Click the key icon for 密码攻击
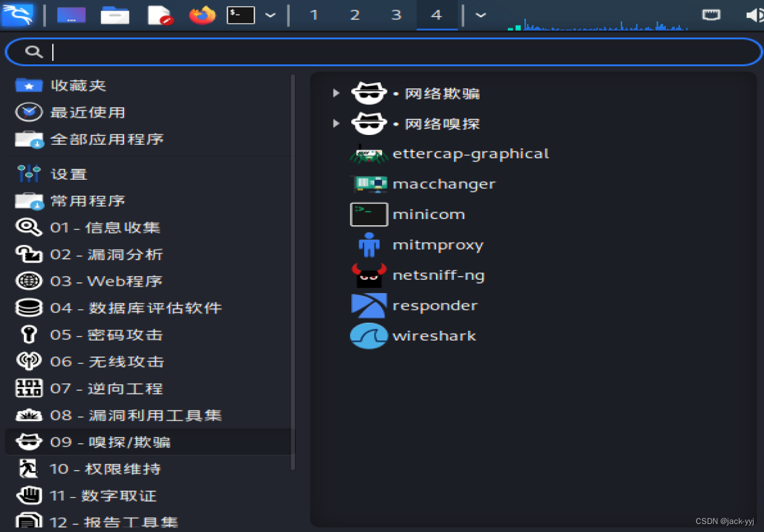The height and width of the screenshot is (532, 764). (29, 335)
